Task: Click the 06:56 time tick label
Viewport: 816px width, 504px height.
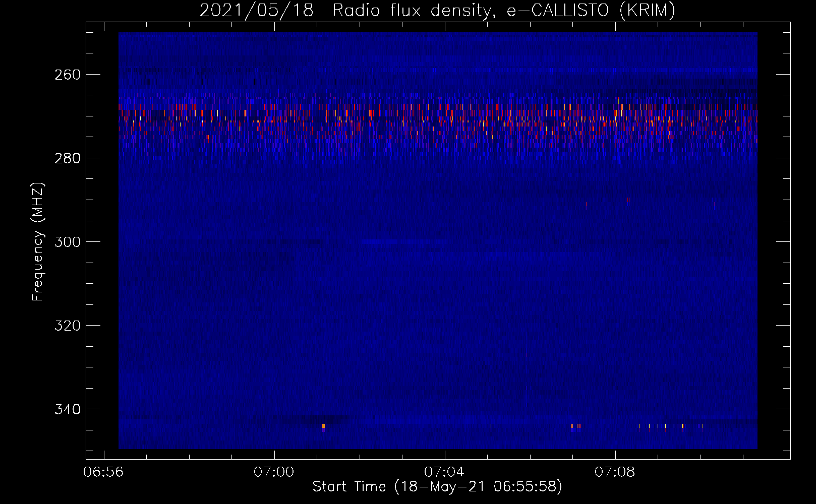Action: (103, 472)
